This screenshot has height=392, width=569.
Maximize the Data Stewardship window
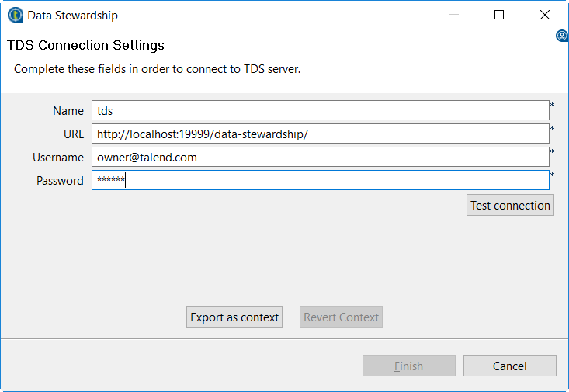pyautogui.click(x=499, y=15)
